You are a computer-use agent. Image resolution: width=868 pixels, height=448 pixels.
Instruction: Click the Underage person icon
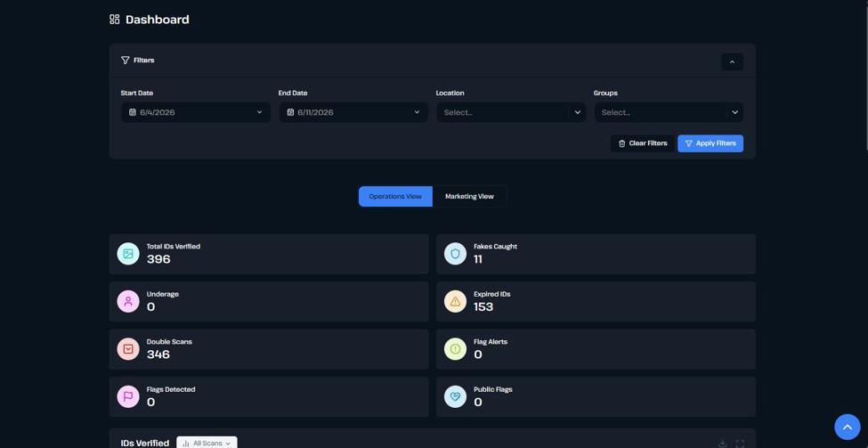click(128, 301)
